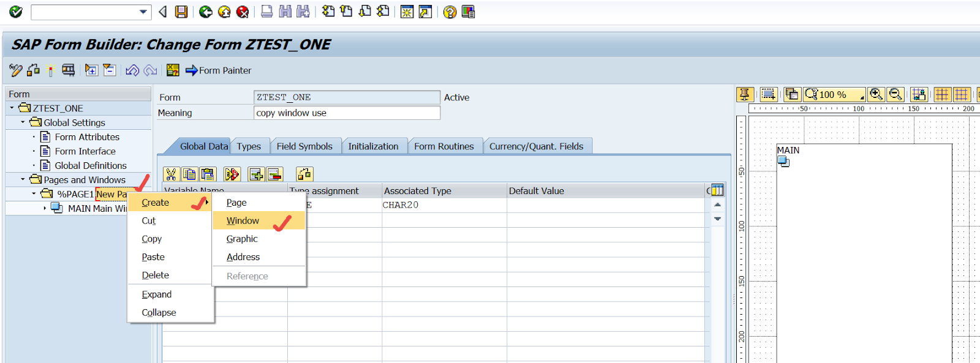Collapse the Global Settings tree node
This screenshot has width=980, height=363.
23,122
